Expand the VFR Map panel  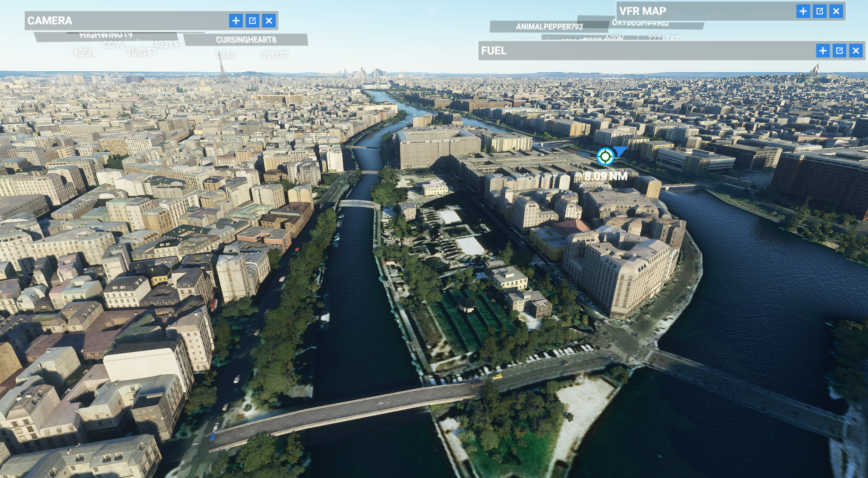pyautogui.click(x=803, y=11)
